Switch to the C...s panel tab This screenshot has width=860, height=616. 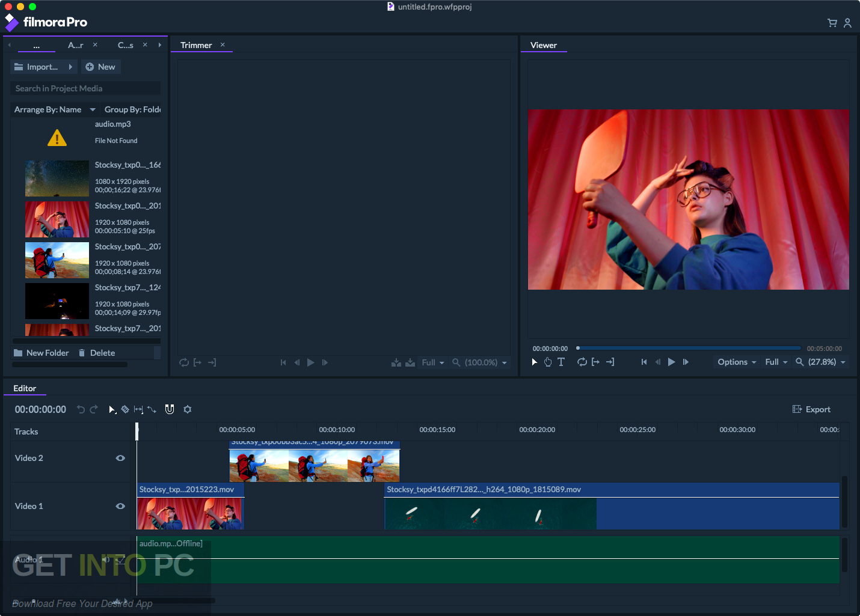126,45
